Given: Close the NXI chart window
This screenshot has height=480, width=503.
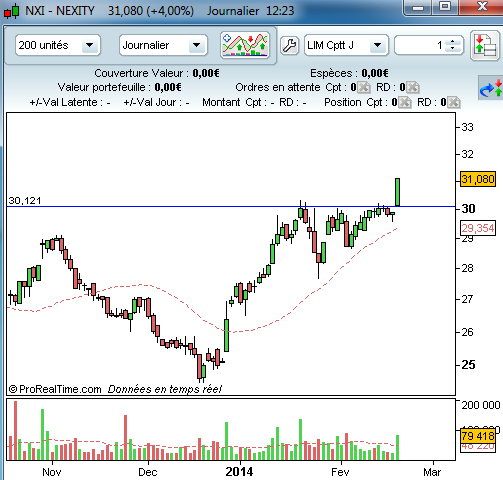Looking at the screenshot, I should 481,7.
